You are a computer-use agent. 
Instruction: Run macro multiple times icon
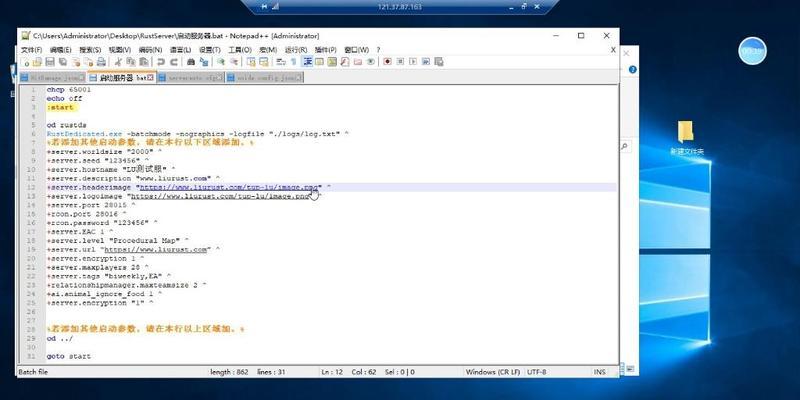426,62
